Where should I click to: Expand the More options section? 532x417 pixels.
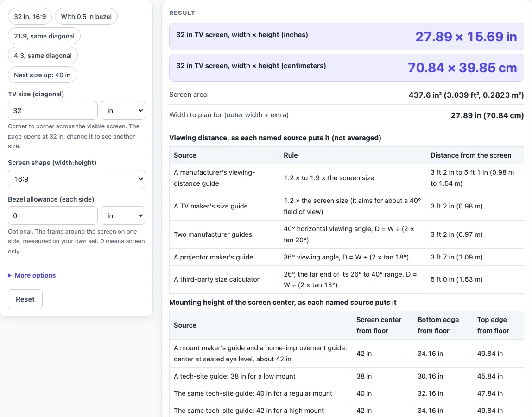[x=32, y=275]
